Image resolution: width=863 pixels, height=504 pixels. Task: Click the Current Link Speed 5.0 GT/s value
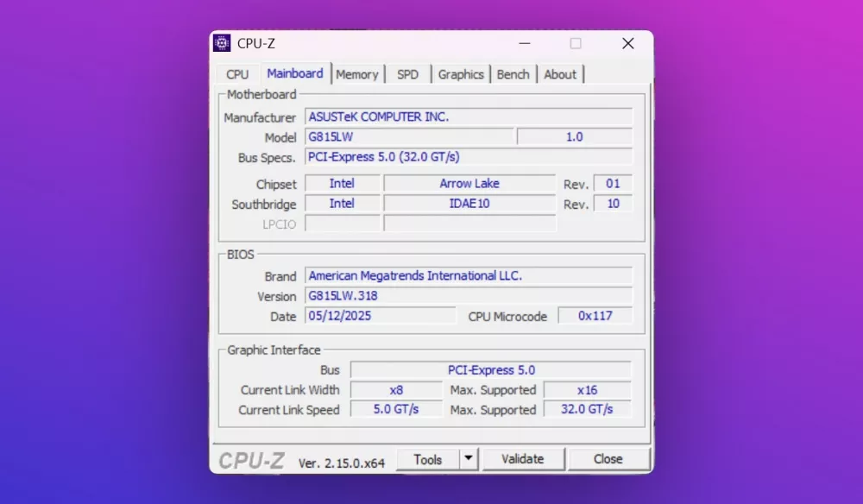[x=396, y=409]
